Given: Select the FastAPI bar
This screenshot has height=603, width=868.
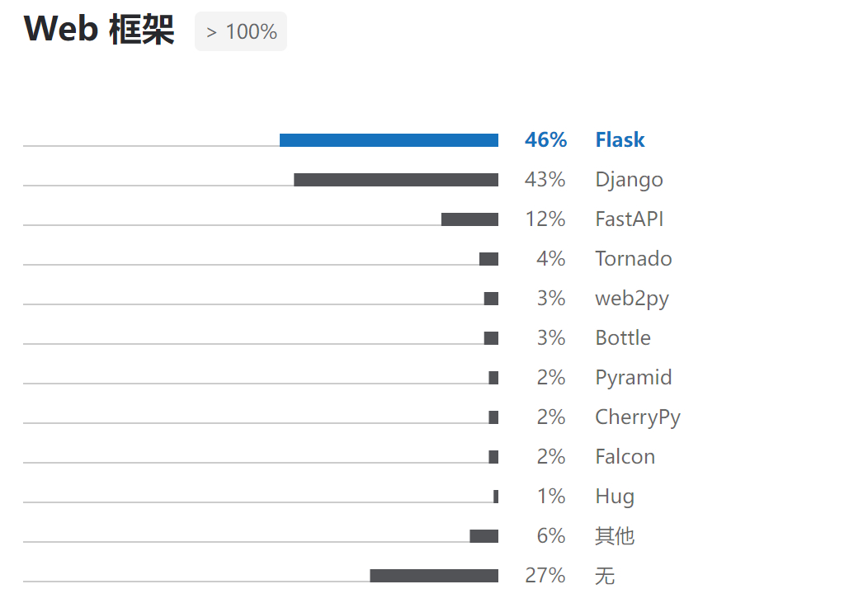Looking at the screenshot, I should (469, 219).
